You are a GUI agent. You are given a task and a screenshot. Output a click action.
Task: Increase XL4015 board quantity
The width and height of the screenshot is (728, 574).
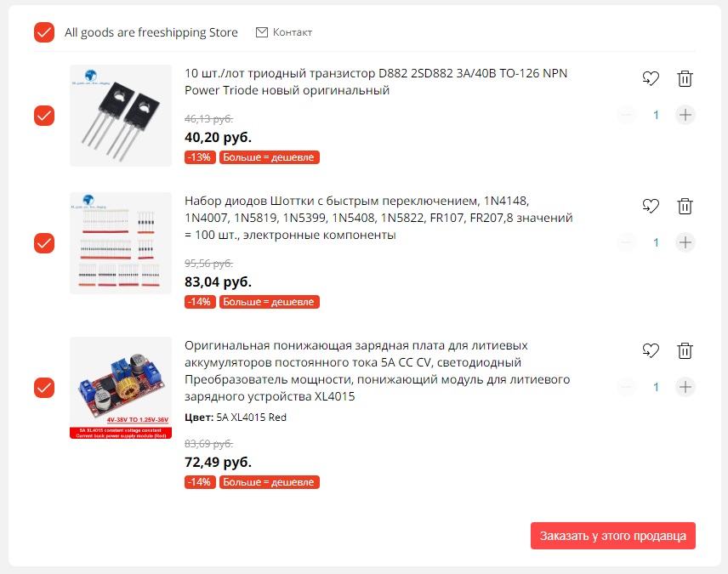(685, 387)
